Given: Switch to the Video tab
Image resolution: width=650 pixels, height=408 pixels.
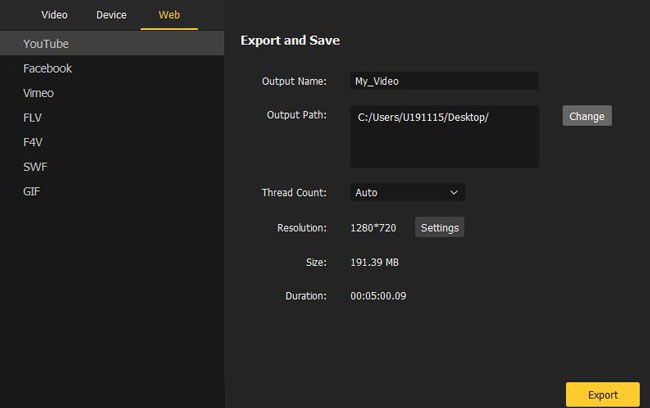Looking at the screenshot, I should click(x=54, y=15).
